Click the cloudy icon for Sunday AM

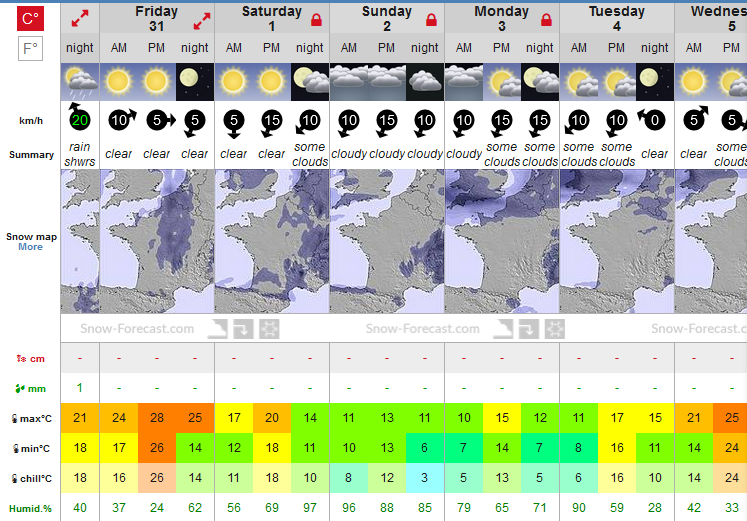click(x=349, y=82)
